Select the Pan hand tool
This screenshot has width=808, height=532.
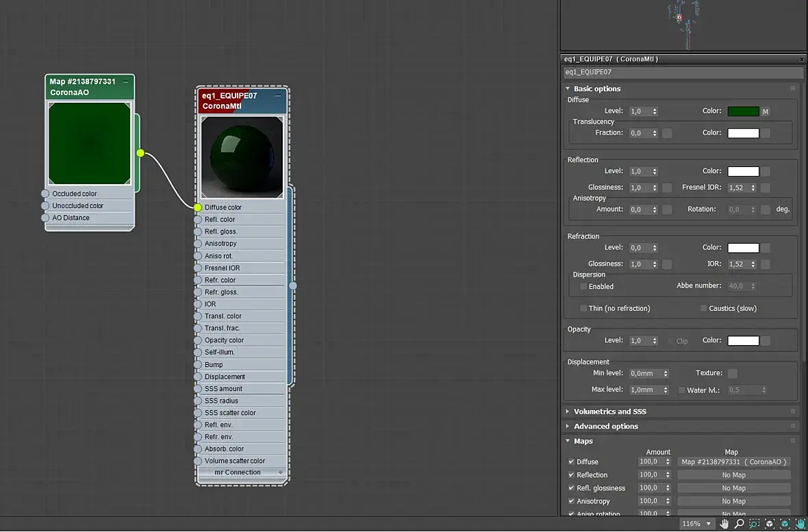click(724, 524)
